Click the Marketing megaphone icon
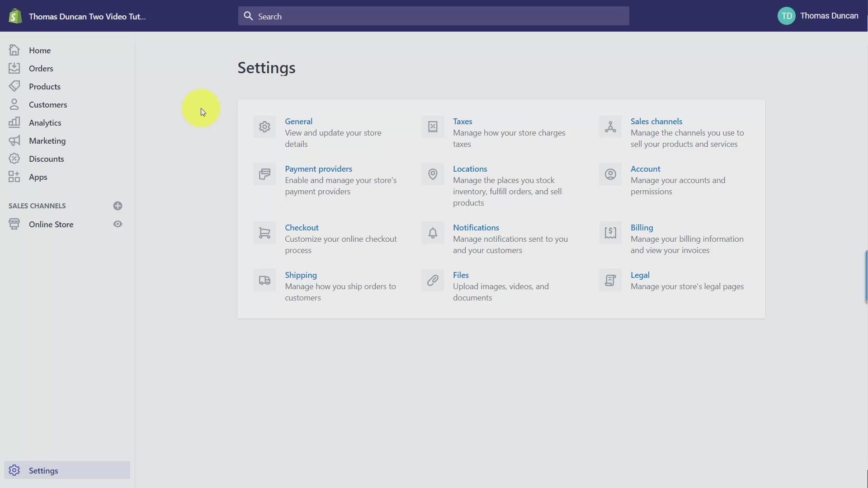Viewport: 868px width, 488px height. (x=14, y=141)
